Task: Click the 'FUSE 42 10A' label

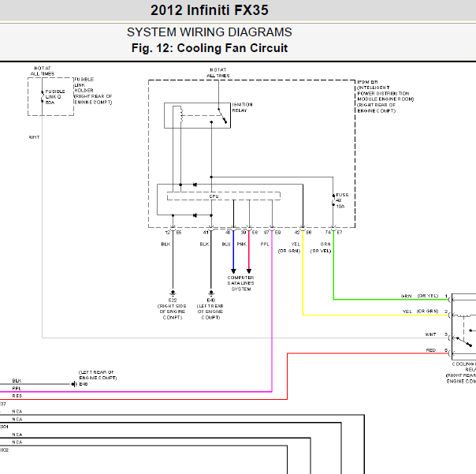Action: [x=342, y=200]
